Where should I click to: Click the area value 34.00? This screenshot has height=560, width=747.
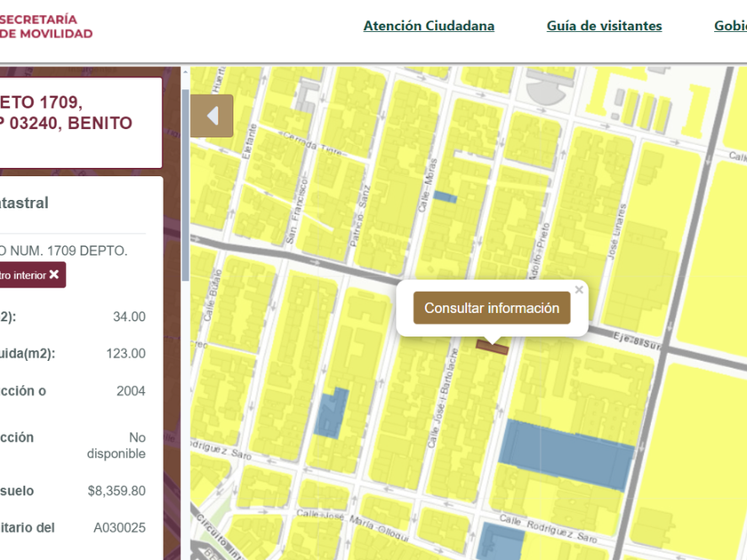(129, 316)
